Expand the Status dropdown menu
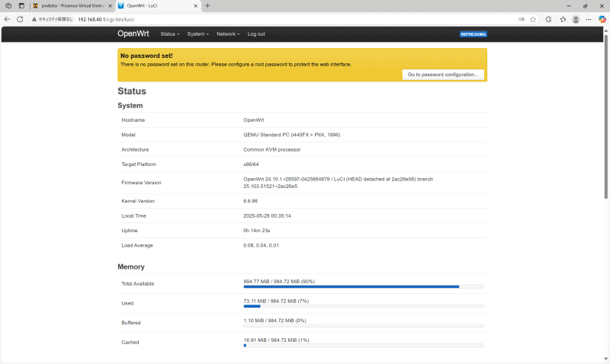 click(x=169, y=34)
